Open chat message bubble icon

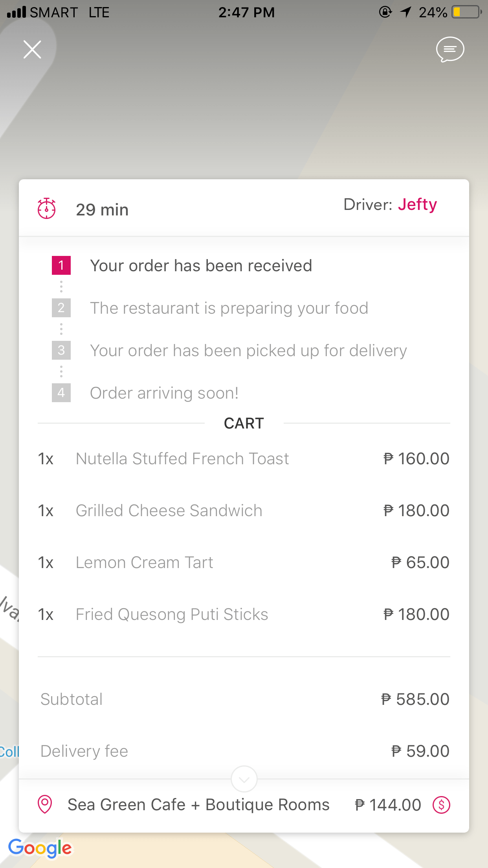click(450, 50)
